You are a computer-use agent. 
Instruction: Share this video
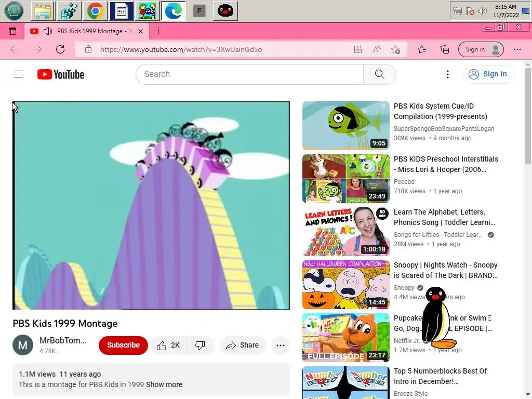243,345
